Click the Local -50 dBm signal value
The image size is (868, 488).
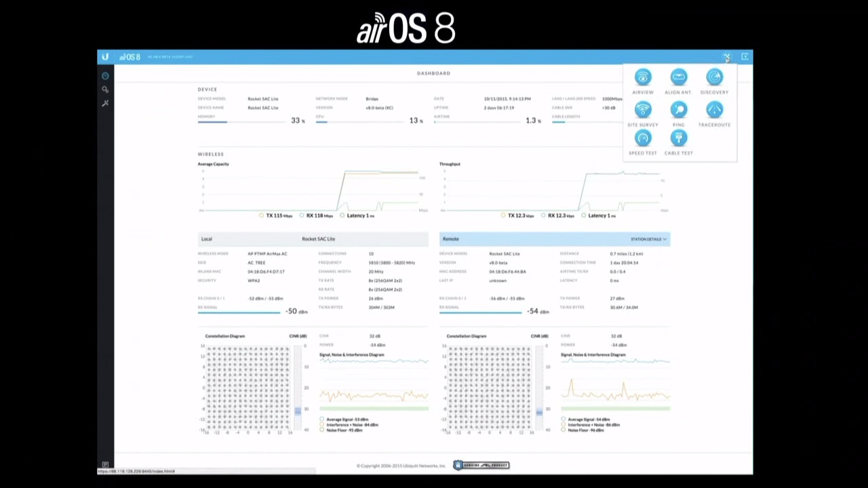click(x=296, y=311)
